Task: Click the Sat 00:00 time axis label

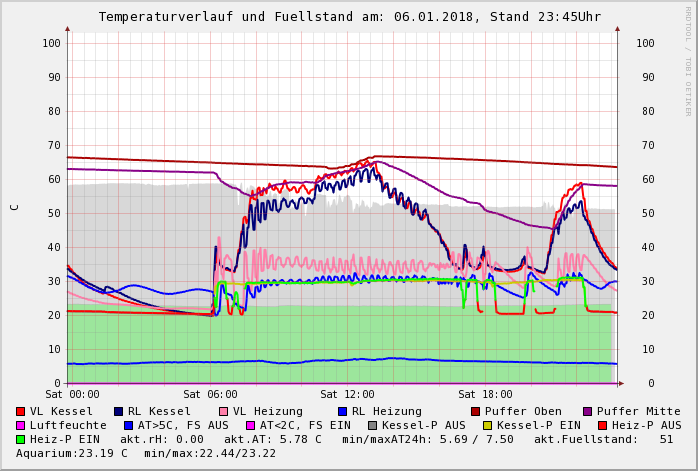Action: (x=73, y=394)
